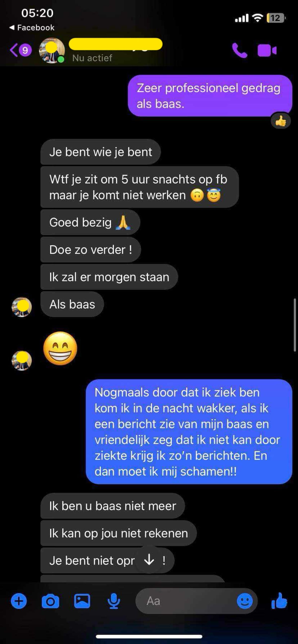Tap the 'Zeer professioneel gedrag als baas' message
Screen dimensions: 298x644
coord(210,96)
